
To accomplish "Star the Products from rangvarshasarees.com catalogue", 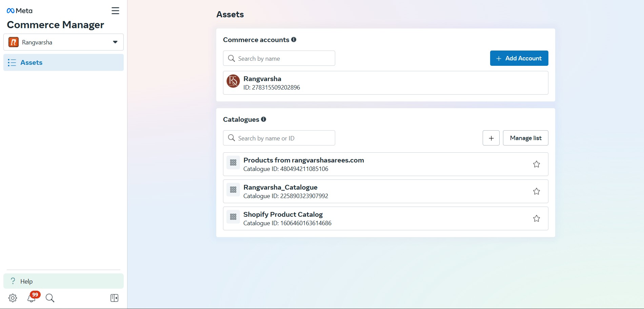I will point(536,164).
